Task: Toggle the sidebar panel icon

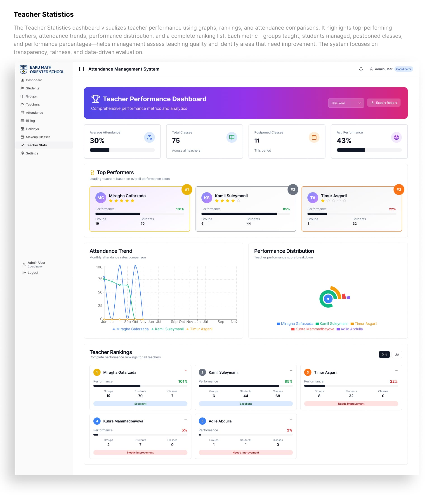Action: tap(82, 69)
